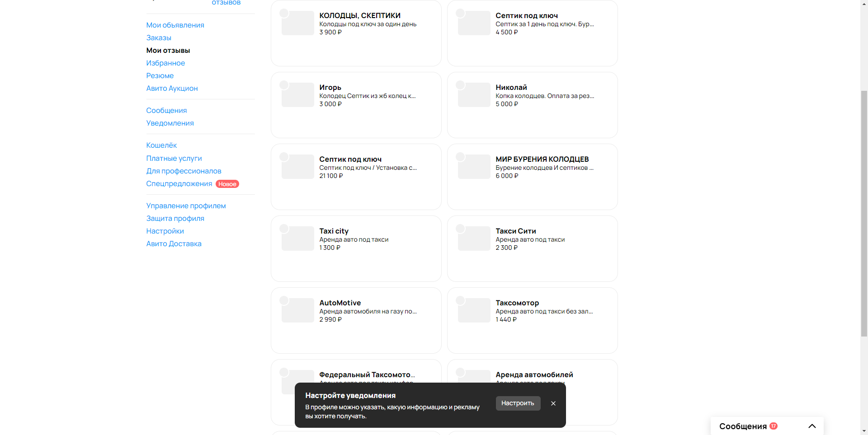
Task: Open Авито Доставка link
Action: [174, 244]
